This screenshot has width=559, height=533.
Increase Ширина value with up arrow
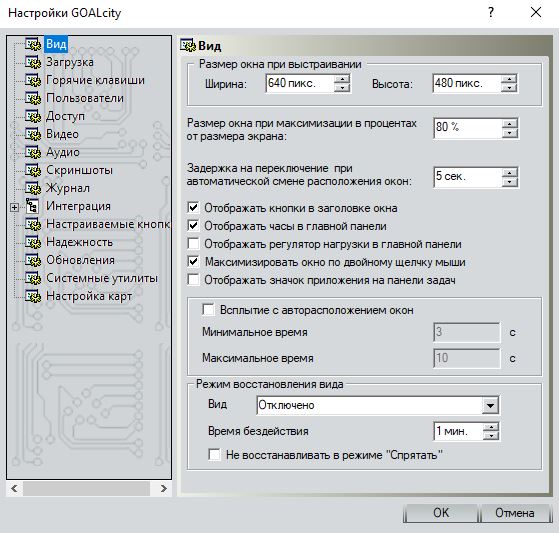pos(342,80)
